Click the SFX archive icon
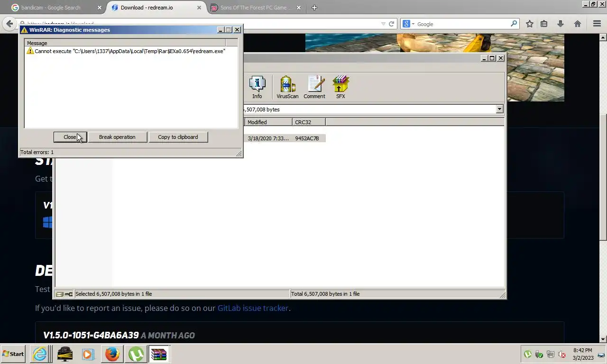The width and height of the screenshot is (607, 364). (x=340, y=88)
